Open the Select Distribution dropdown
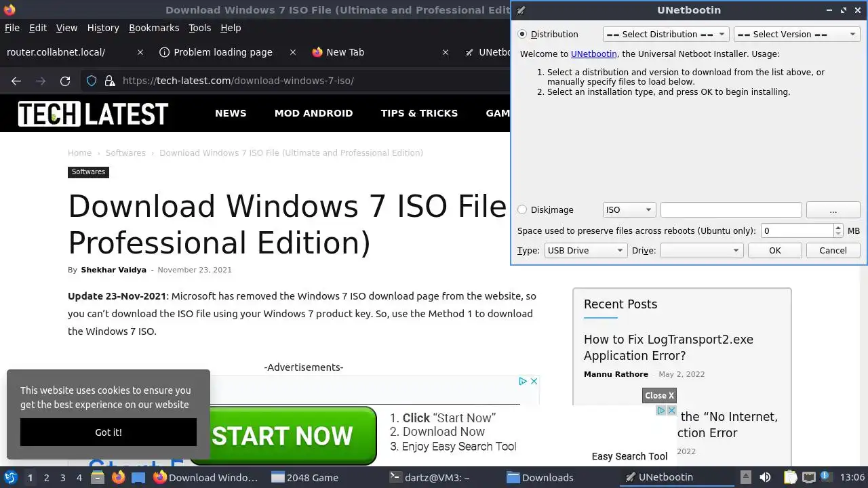The image size is (868, 488). (x=666, y=34)
